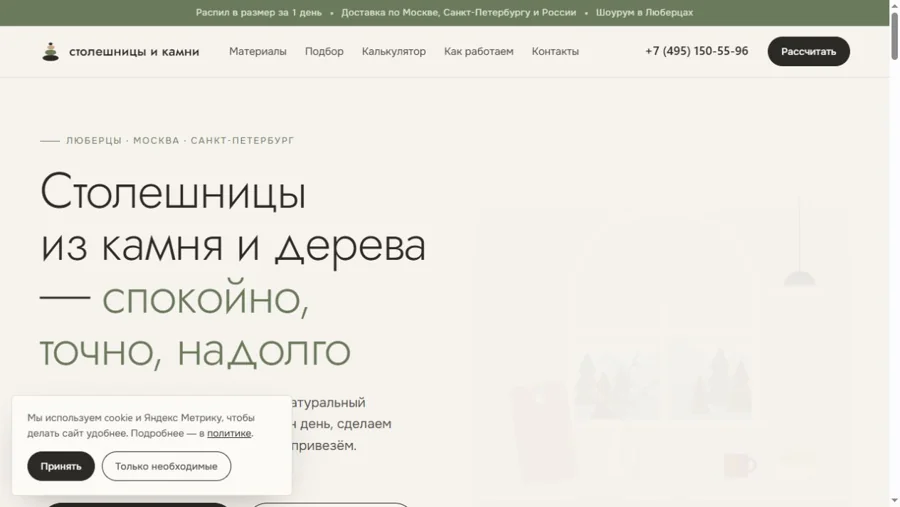Click the Рассчитать button in header
This screenshot has height=507, width=900.
809,51
